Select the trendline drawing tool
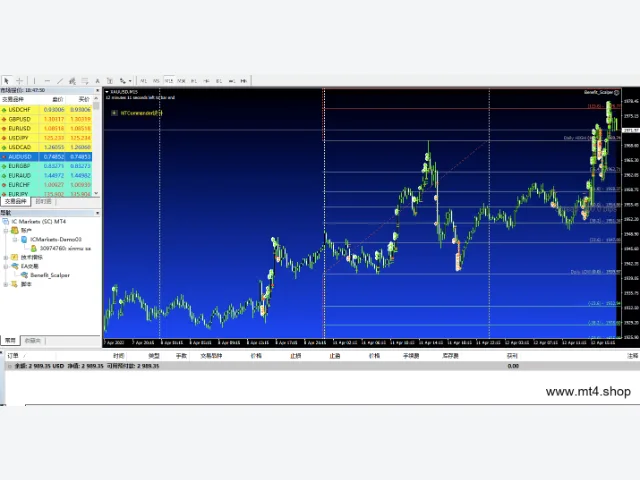The height and width of the screenshot is (480, 640). tap(60, 81)
